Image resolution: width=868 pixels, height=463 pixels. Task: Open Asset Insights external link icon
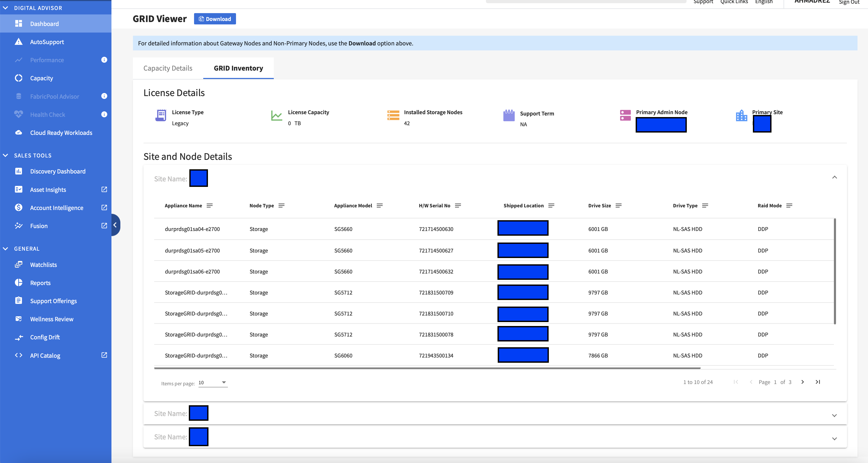[x=104, y=190]
